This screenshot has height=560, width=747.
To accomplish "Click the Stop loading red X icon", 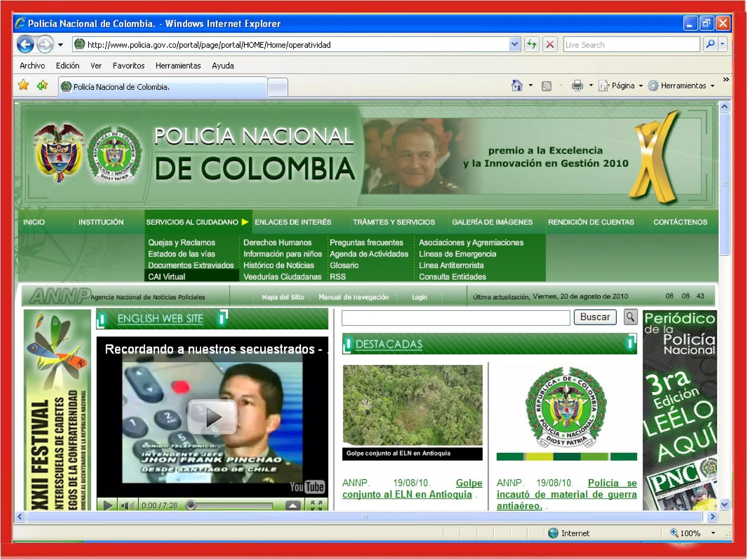I will pyautogui.click(x=550, y=45).
